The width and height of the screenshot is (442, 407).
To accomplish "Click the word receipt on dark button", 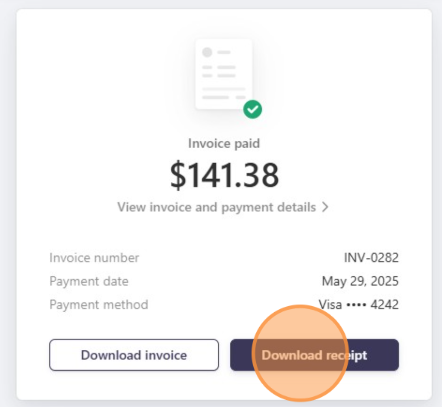I will (x=347, y=355).
